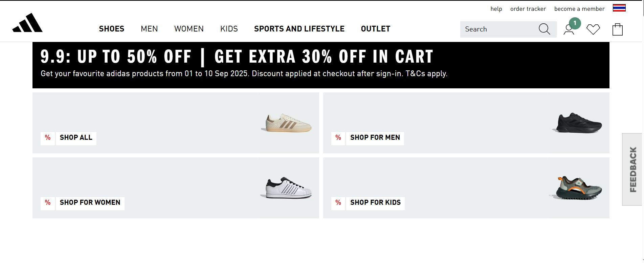The image size is (644, 263).
Task: Go to the OUTLET section
Action: pyautogui.click(x=376, y=29)
